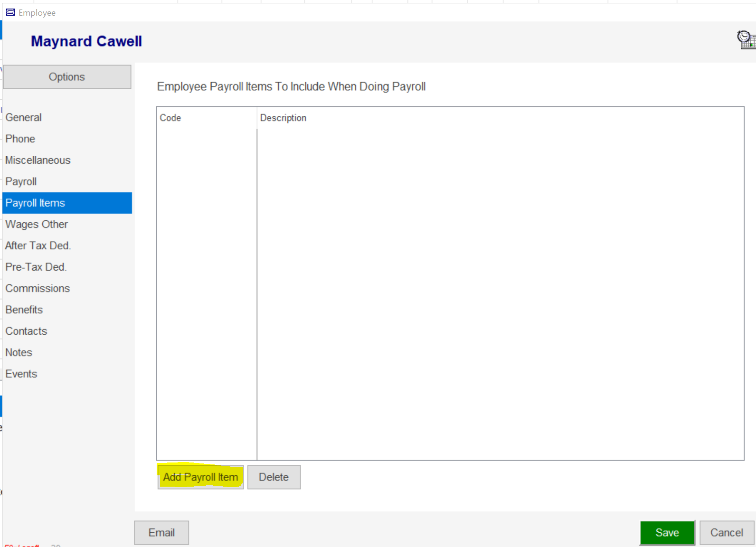Click the Employee window title icon
Viewport: 756px width, 547px height.
pyautogui.click(x=10, y=12)
